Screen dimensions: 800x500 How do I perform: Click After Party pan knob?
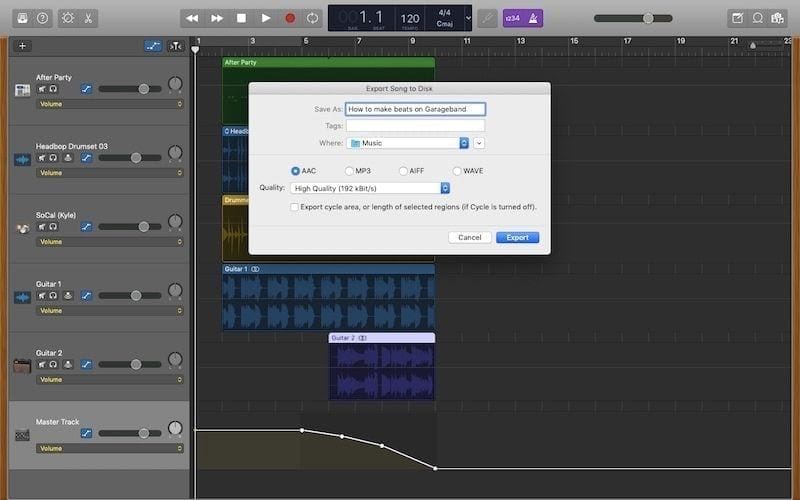coord(175,84)
